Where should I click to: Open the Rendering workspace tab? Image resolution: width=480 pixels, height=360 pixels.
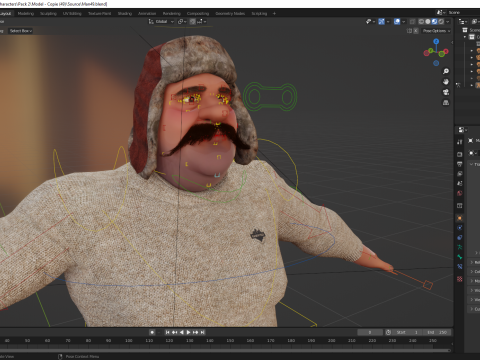click(x=172, y=13)
